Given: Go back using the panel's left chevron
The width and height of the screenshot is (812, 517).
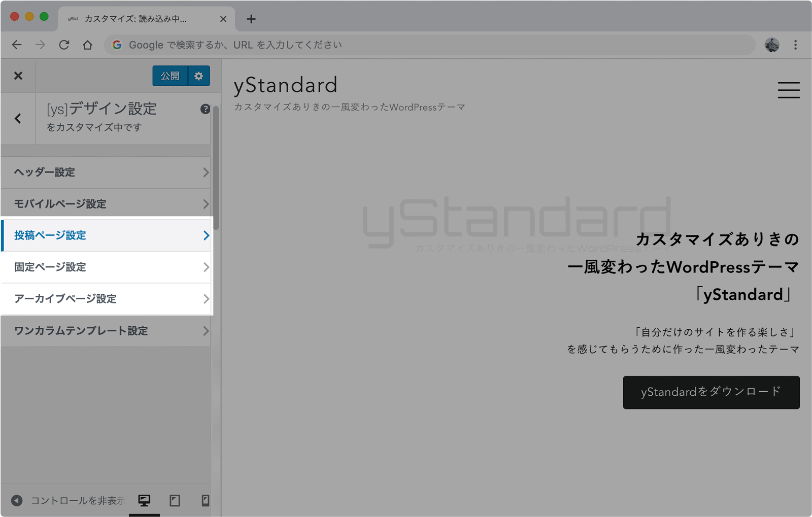Looking at the screenshot, I should 18,119.
